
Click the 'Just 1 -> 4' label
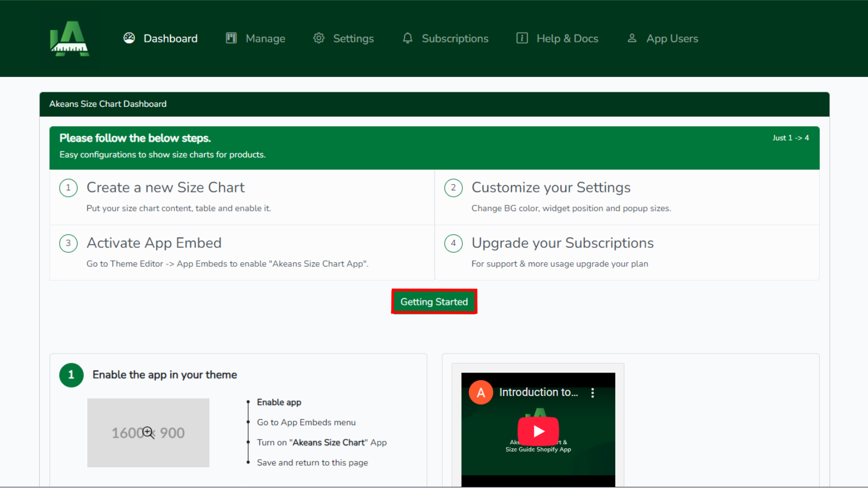[x=790, y=138]
